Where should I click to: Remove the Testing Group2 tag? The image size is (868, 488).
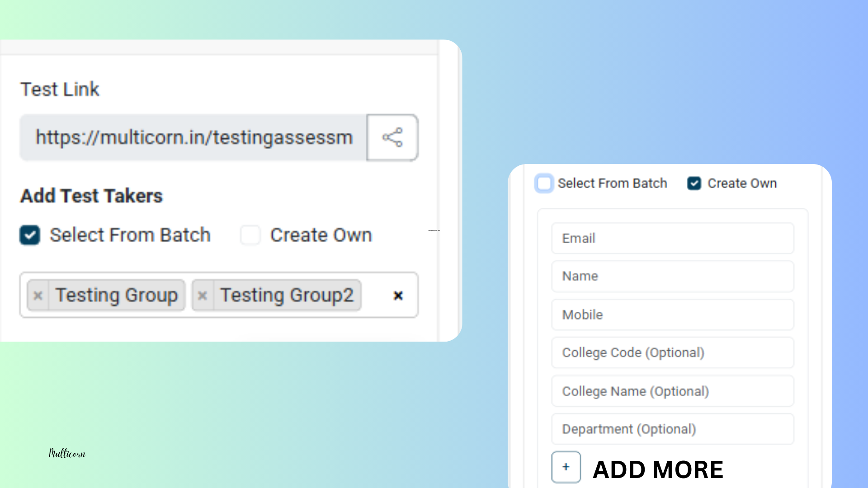pos(203,296)
